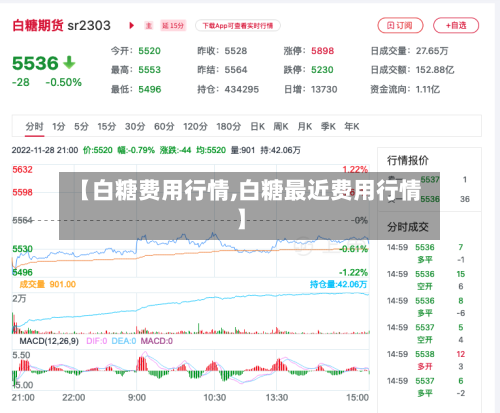Click the 今开 value 5520
This screenshot has width=500, height=413.
pyautogui.click(x=150, y=51)
